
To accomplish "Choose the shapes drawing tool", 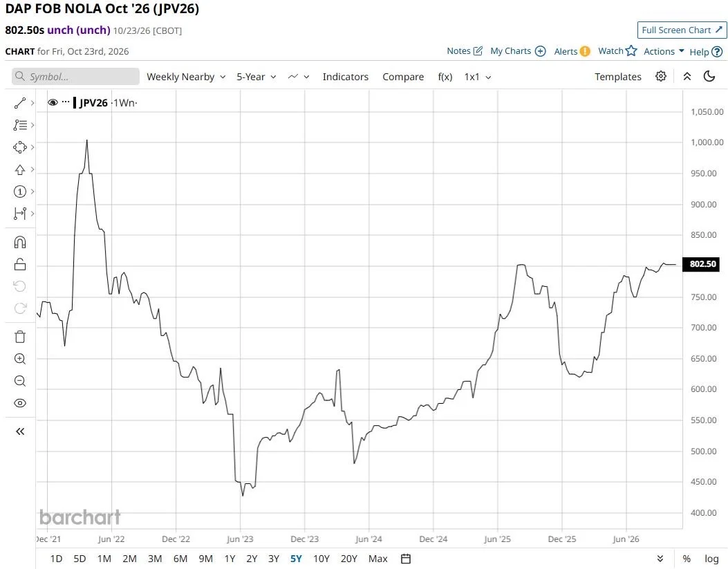I will tap(20, 147).
